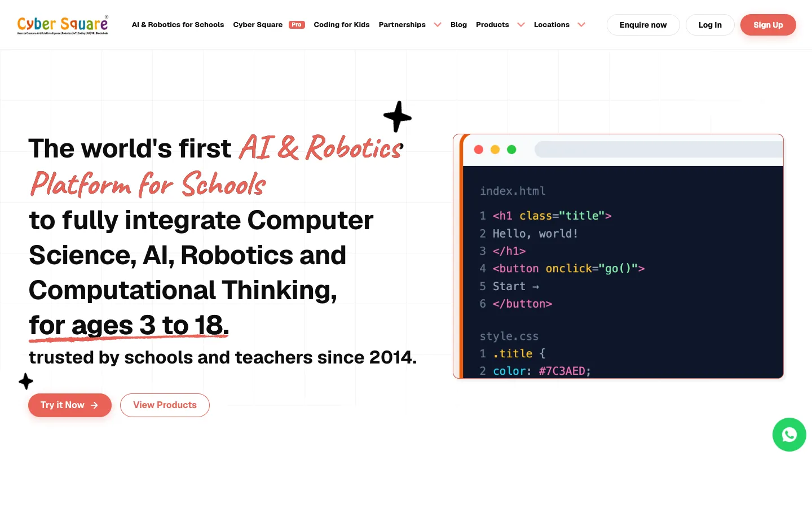Click the View Products button
Viewport: 812px width, 508px height.
click(x=165, y=405)
